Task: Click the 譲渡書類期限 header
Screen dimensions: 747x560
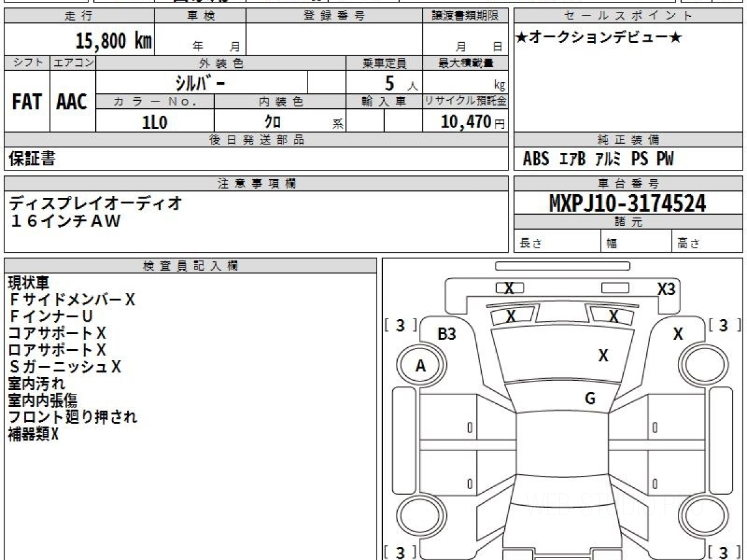Action: (x=465, y=16)
